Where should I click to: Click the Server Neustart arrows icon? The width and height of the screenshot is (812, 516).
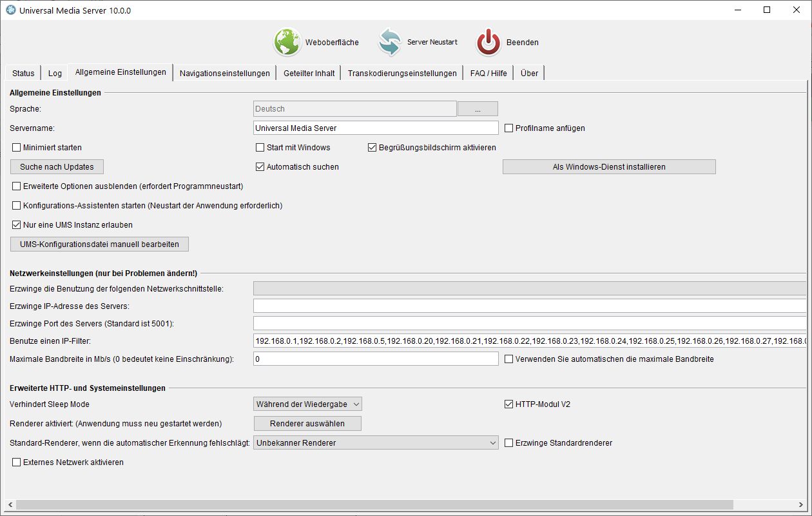tap(389, 43)
